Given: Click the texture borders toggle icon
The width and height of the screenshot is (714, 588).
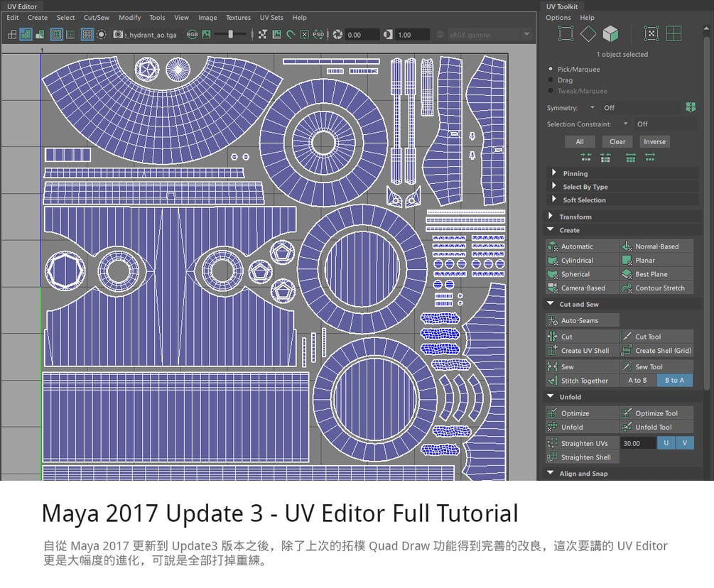Looking at the screenshot, I should pyautogui.click(x=56, y=35).
